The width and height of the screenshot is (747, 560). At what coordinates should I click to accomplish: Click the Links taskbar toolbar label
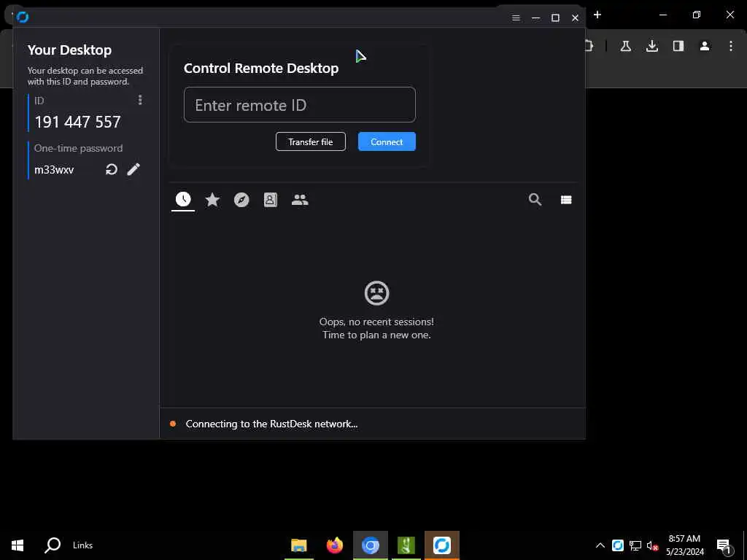coord(83,545)
